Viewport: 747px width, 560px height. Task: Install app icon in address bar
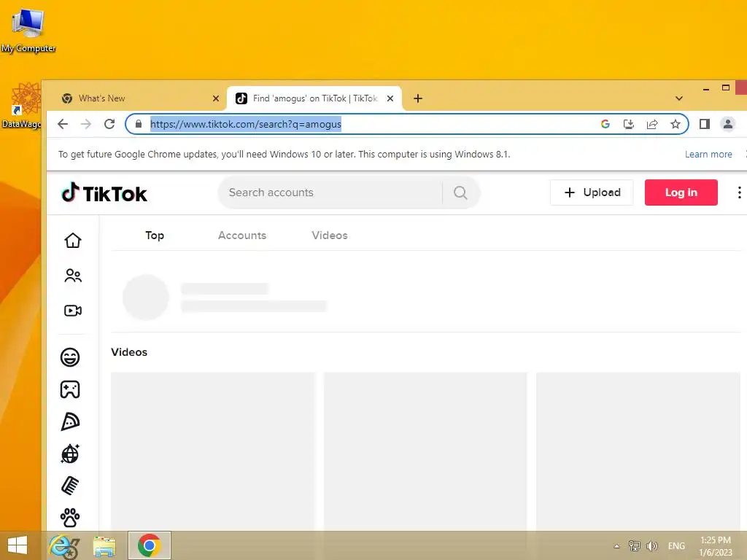(x=629, y=124)
